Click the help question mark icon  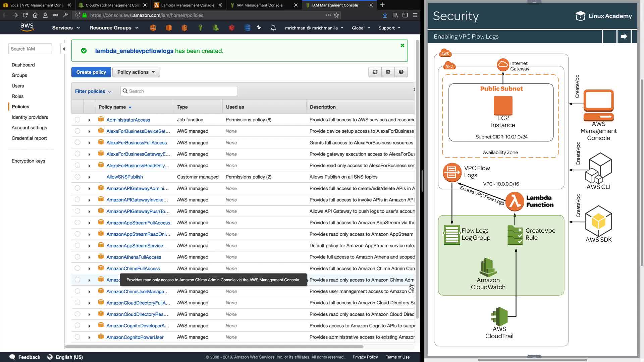pyautogui.click(x=401, y=72)
